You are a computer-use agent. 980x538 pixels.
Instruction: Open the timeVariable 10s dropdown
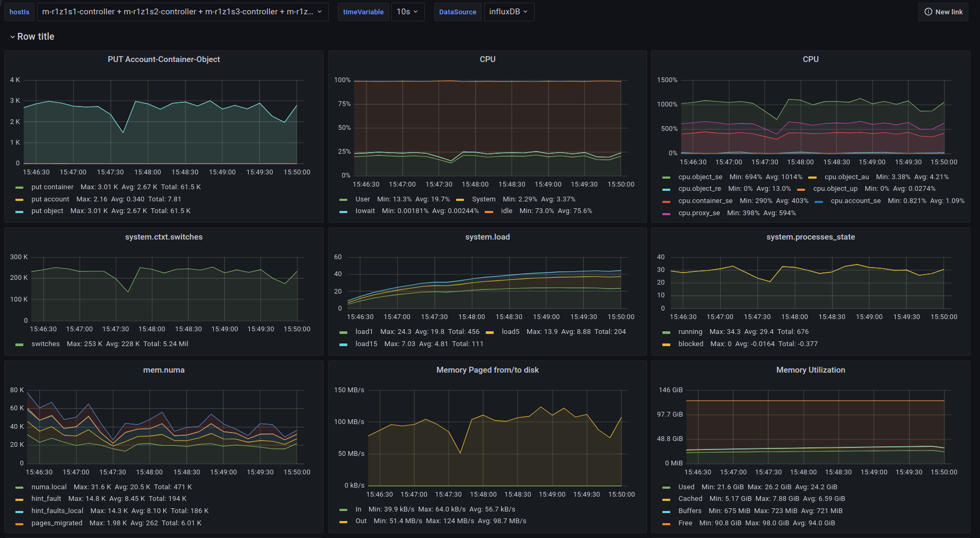tap(407, 12)
